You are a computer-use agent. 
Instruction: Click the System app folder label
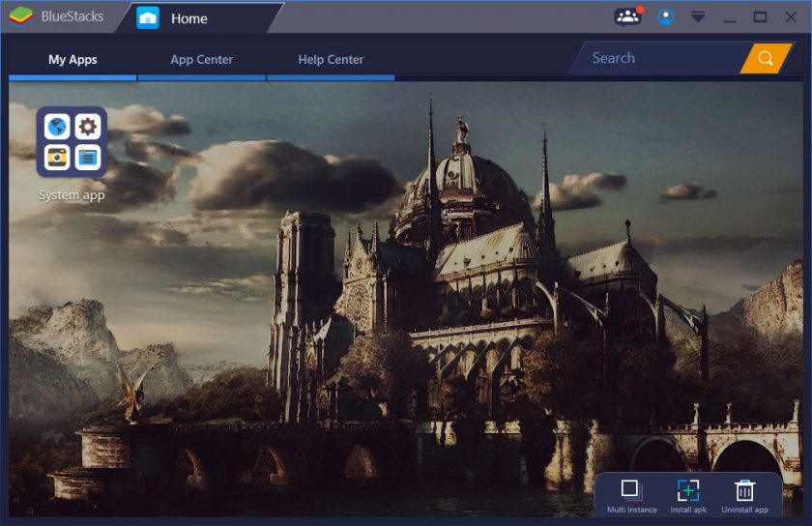click(72, 195)
